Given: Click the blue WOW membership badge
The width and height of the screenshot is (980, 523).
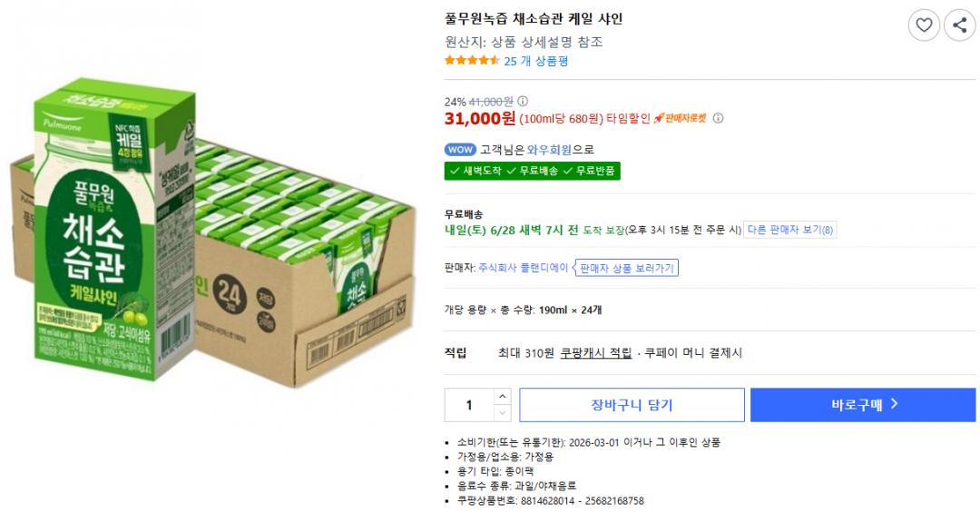Looking at the screenshot, I should point(460,150).
